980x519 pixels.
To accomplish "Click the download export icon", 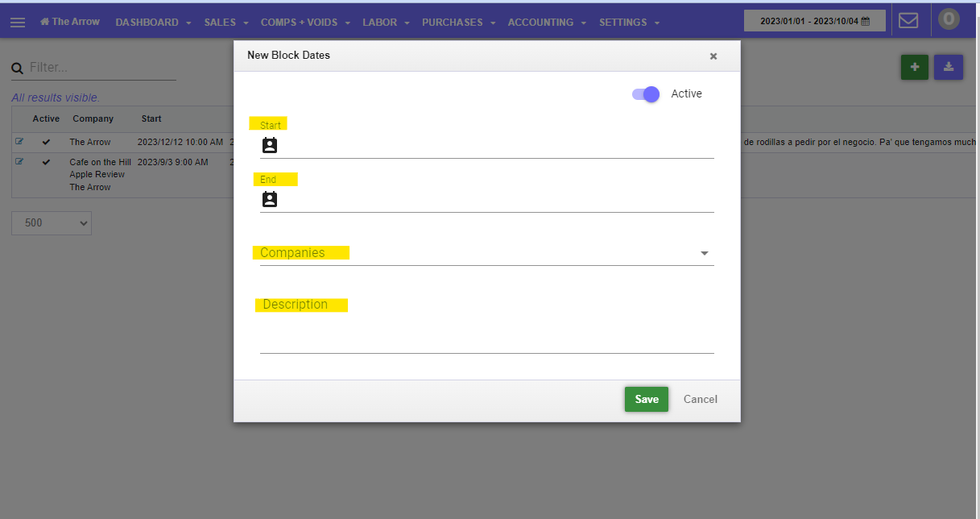I will pyautogui.click(x=949, y=68).
